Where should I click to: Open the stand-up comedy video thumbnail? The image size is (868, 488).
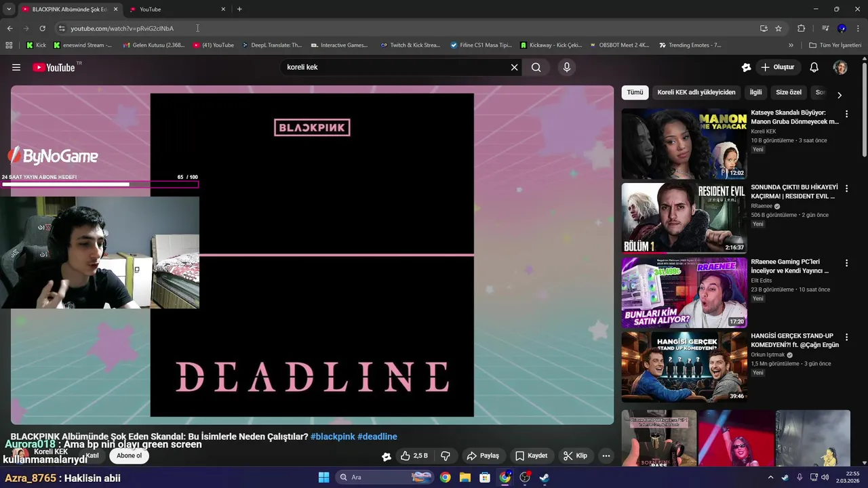click(x=684, y=367)
